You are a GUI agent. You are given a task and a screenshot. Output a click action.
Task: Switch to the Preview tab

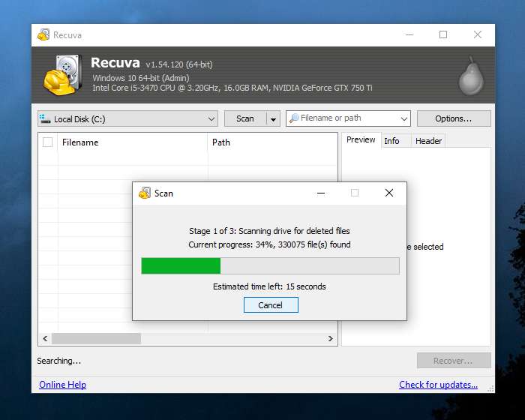click(x=361, y=139)
